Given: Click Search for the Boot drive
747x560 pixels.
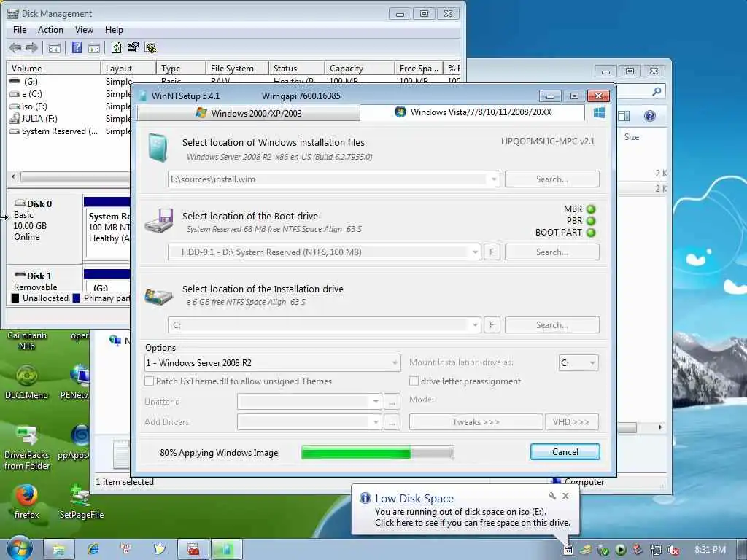Looking at the screenshot, I should point(552,252).
